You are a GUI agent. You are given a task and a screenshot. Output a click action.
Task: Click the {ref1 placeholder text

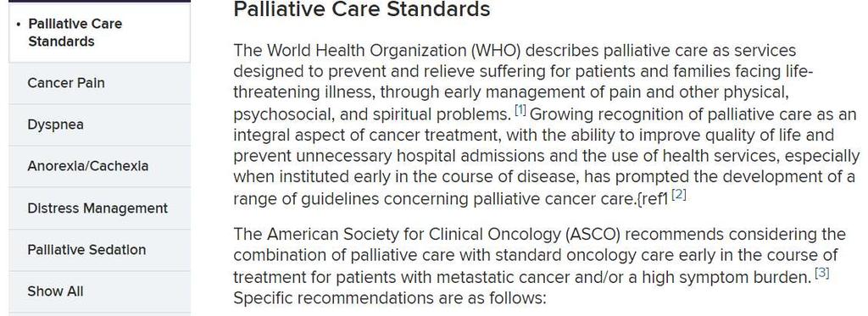(x=652, y=199)
